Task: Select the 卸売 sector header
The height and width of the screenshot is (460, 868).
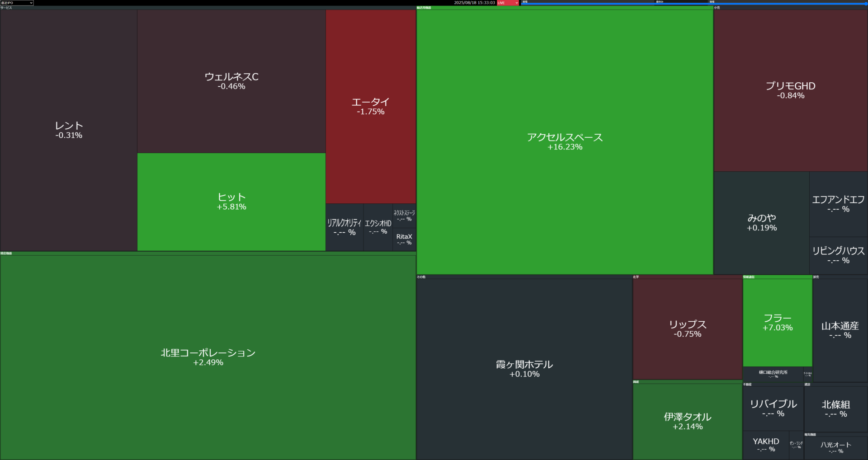Action: [840, 277]
